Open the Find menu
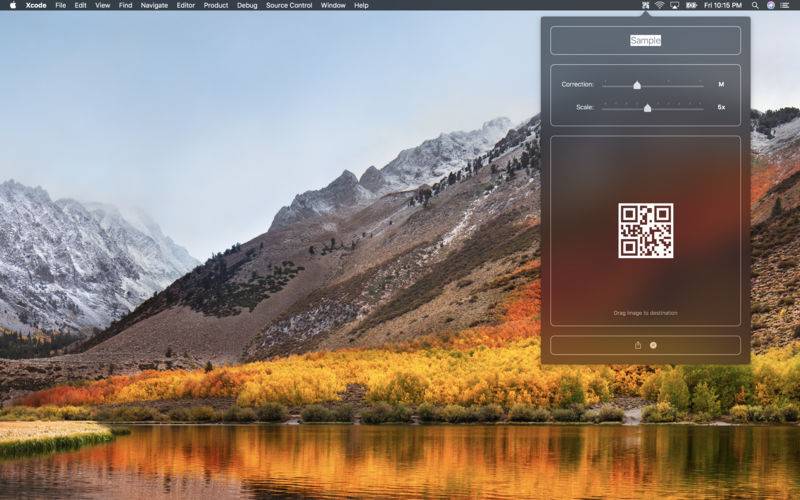The width and height of the screenshot is (800, 500). point(126,5)
